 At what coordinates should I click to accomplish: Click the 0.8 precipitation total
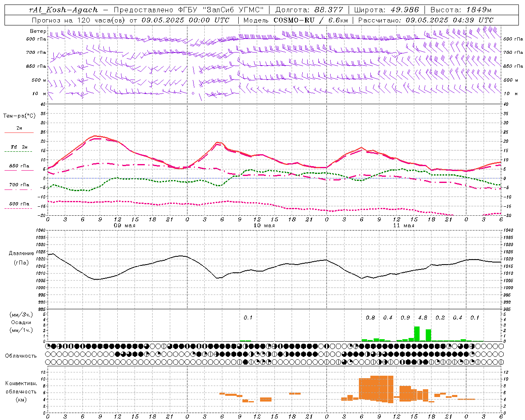pos(370,317)
